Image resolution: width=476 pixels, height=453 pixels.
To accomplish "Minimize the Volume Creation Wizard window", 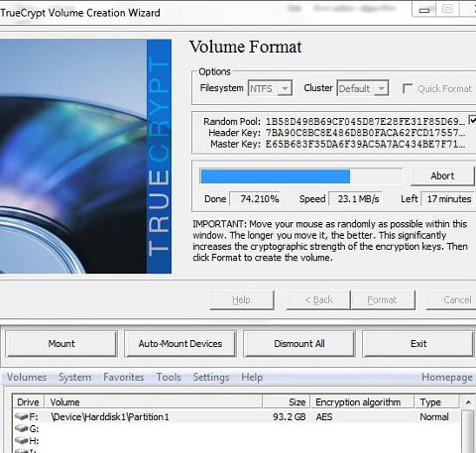I will (424, 9).
